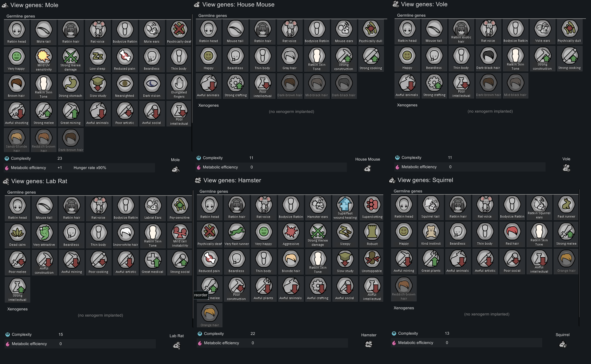The height and width of the screenshot is (364, 591).
Task: Click the Mole tail gene icon
Action: 44,30
